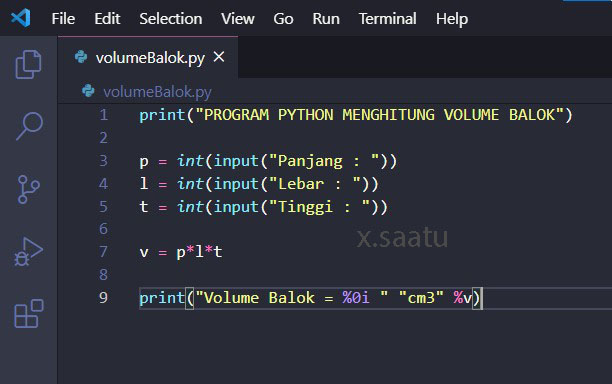
Task: Open the View menu
Action: coord(238,19)
